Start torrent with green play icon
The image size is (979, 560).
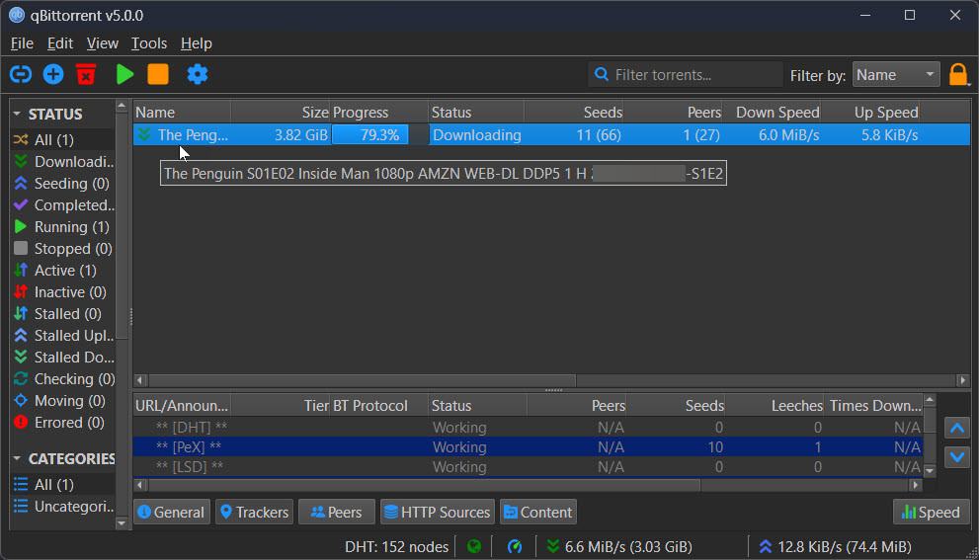pos(124,74)
